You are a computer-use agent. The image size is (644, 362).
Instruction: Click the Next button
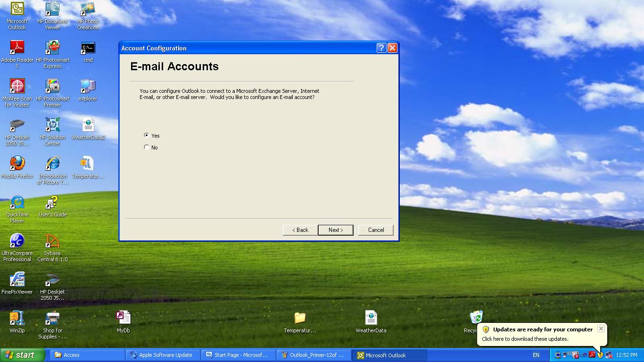point(335,230)
